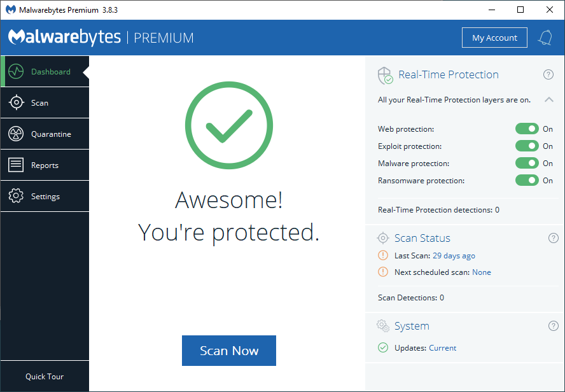Switch off Ransomware protection

click(527, 181)
